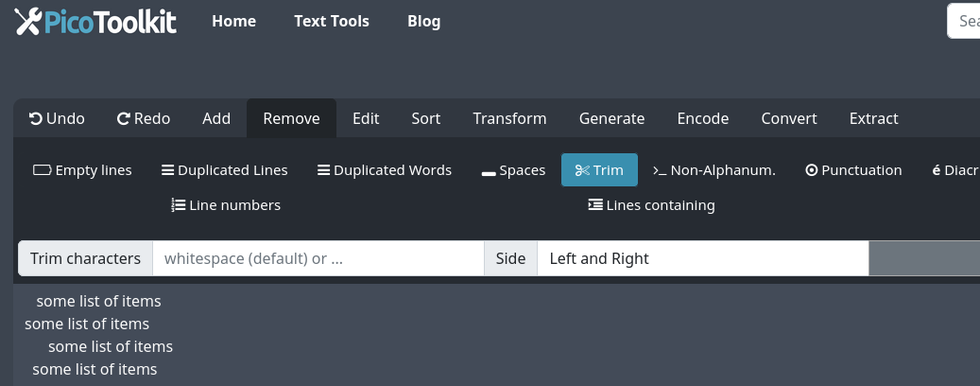Open the Text Tools navigation menu
The height and width of the screenshot is (386, 980).
(332, 21)
